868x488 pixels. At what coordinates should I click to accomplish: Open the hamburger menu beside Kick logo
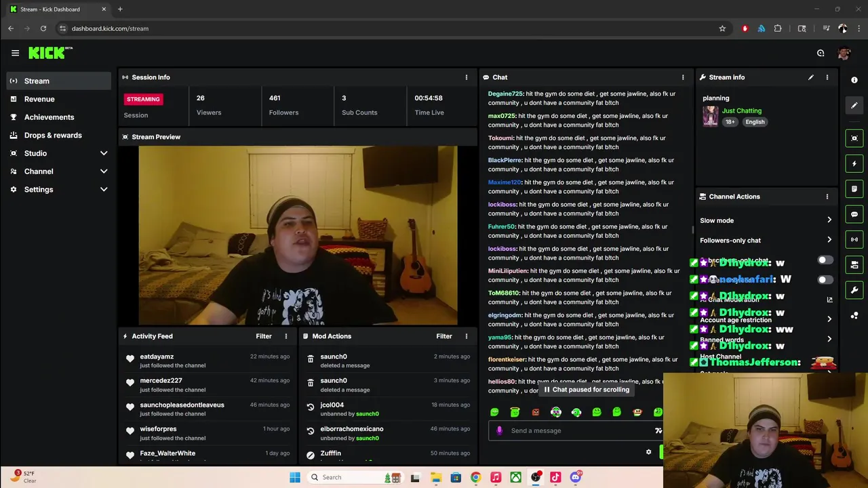pyautogui.click(x=15, y=53)
